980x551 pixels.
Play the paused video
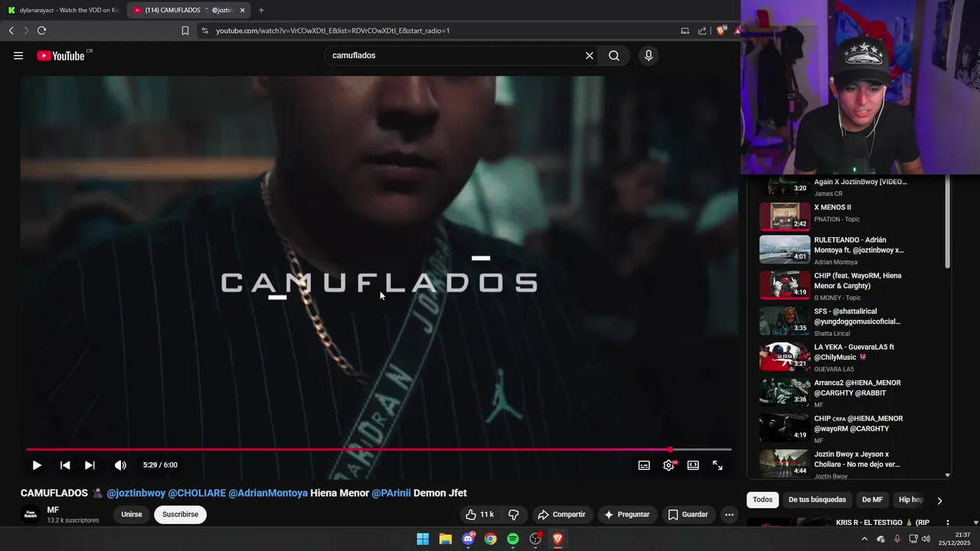[37, 465]
